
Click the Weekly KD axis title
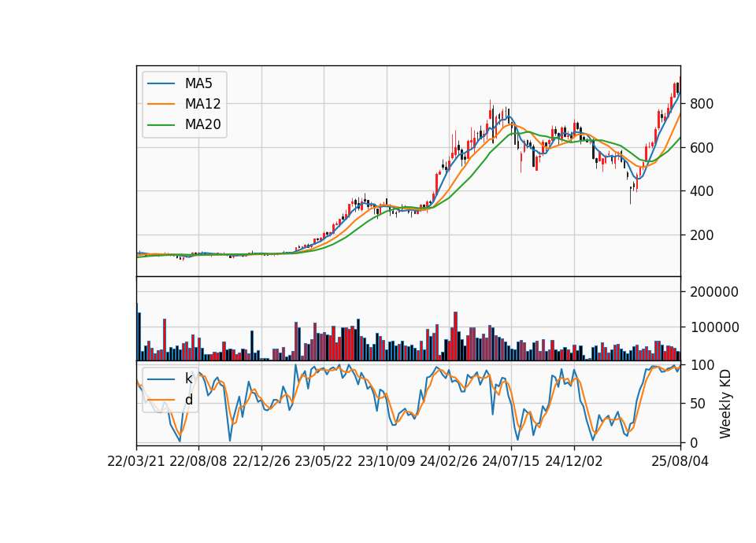click(725, 404)
